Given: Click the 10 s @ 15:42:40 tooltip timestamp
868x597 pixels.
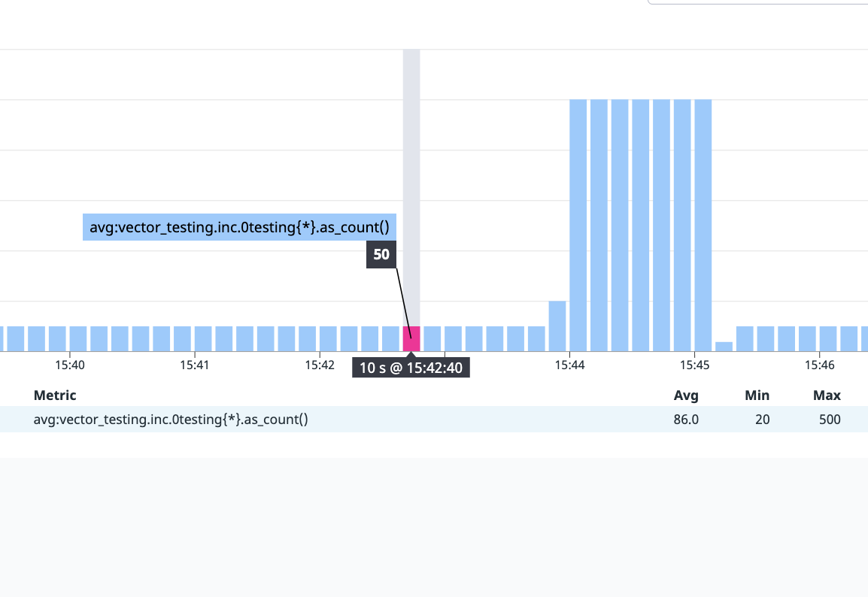Looking at the screenshot, I should 411,367.
